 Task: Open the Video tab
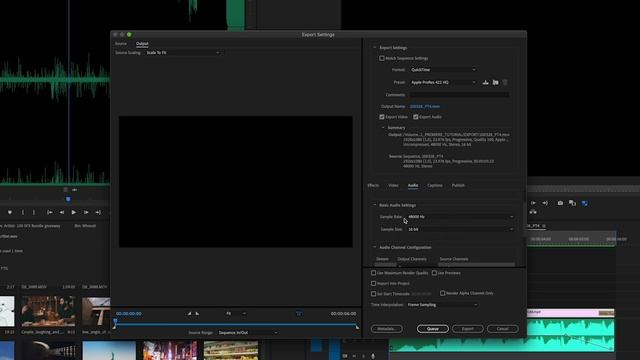point(393,185)
